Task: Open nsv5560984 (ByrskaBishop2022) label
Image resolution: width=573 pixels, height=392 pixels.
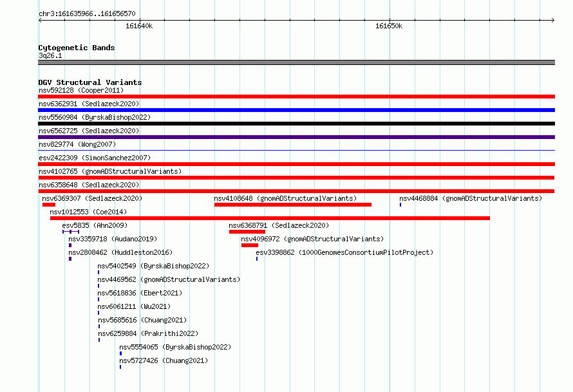Action: pyautogui.click(x=95, y=117)
